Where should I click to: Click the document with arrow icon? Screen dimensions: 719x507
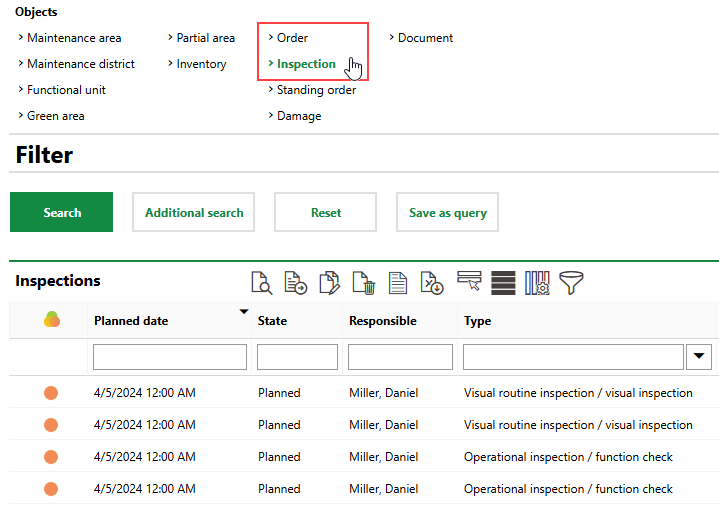tap(295, 283)
